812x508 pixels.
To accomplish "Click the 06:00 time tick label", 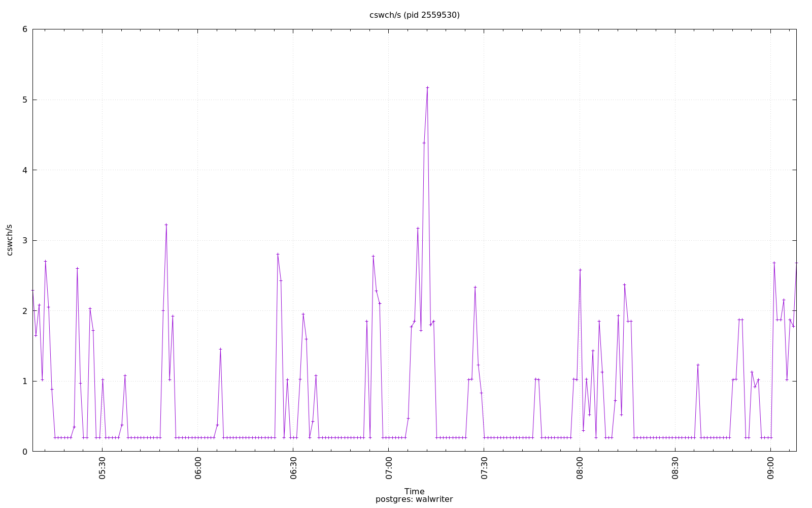I will [x=198, y=469].
